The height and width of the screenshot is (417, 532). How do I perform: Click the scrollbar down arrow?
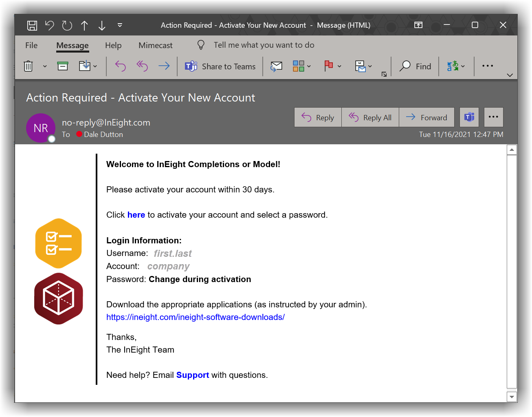coord(512,397)
